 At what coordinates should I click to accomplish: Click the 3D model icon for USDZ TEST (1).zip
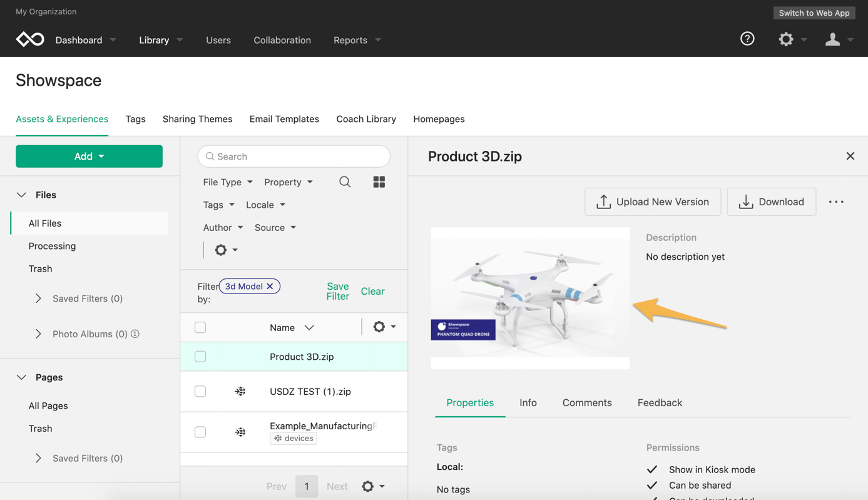tap(240, 391)
